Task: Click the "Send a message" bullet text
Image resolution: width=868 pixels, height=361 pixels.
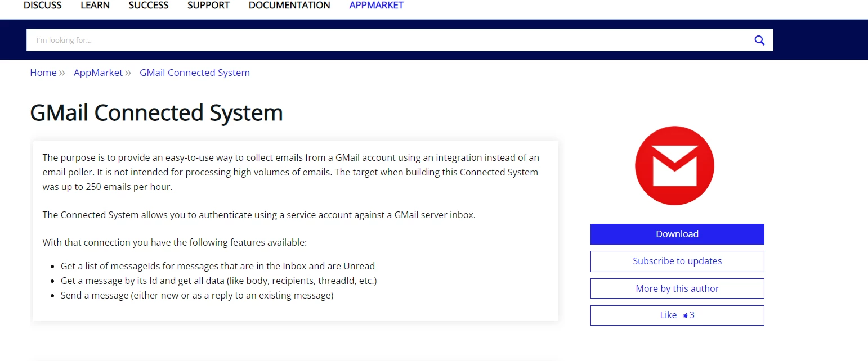Action: point(197,295)
